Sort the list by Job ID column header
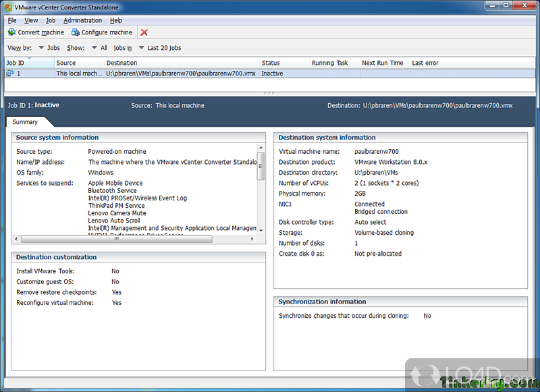The width and height of the screenshot is (540, 392). tap(27, 63)
